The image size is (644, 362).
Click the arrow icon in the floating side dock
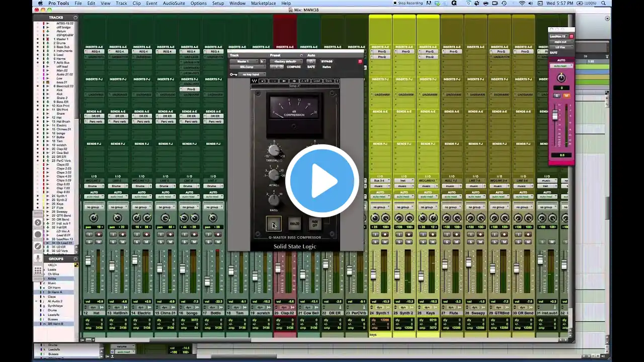tap(38, 223)
